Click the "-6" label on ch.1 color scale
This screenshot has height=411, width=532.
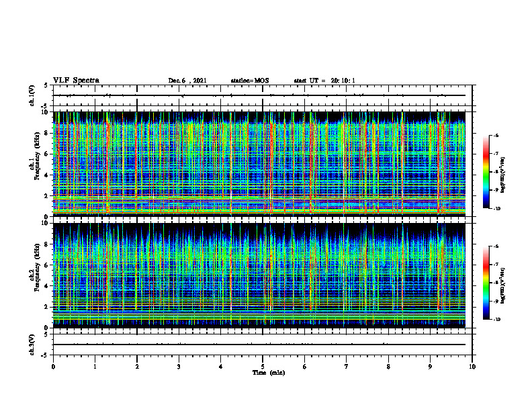(496, 136)
